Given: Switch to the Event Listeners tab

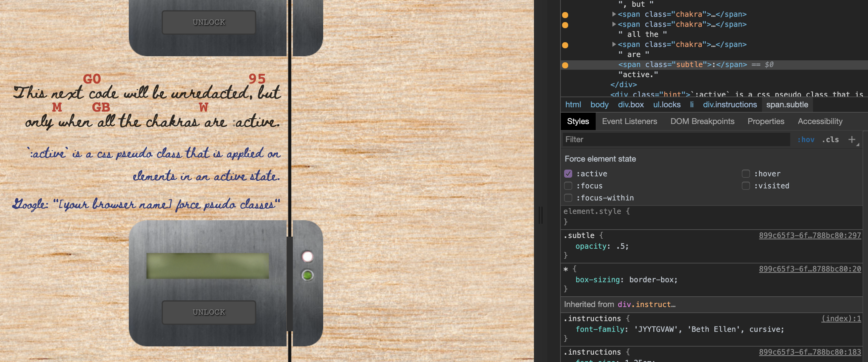Looking at the screenshot, I should pyautogui.click(x=629, y=121).
